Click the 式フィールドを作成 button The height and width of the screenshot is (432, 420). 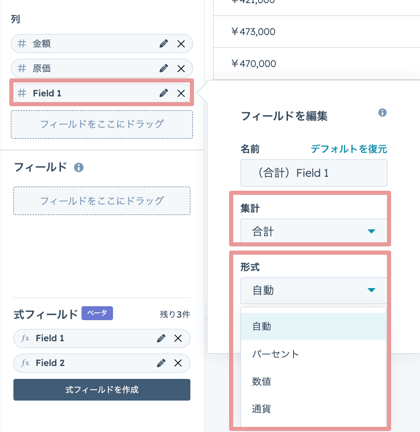[102, 389]
